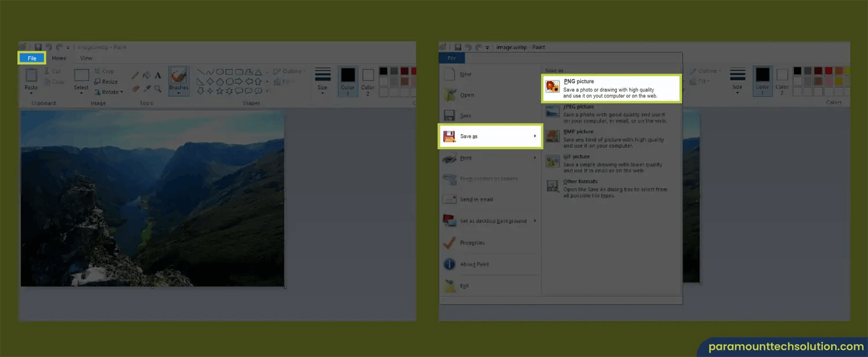Select PNG picture in Save as list

pos(612,89)
